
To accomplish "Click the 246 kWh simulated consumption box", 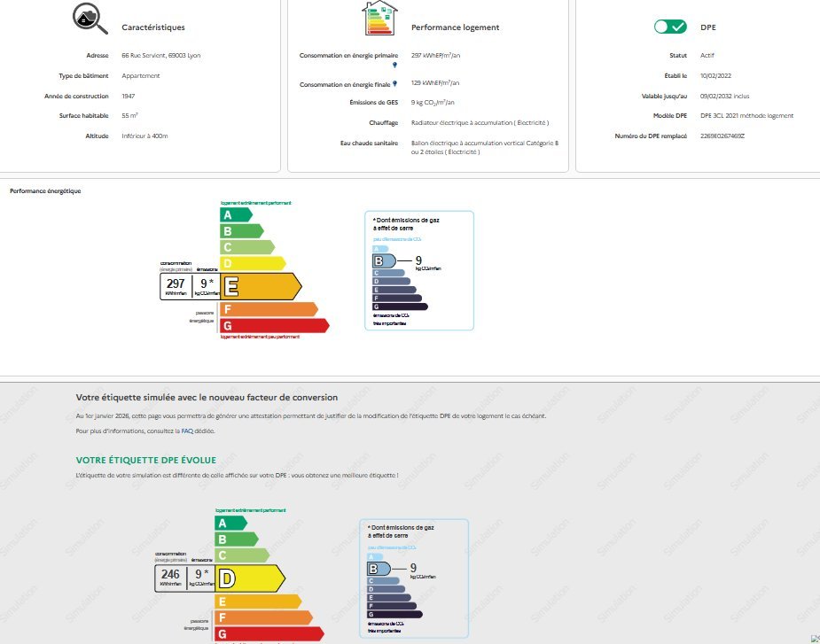I will [x=170, y=578].
